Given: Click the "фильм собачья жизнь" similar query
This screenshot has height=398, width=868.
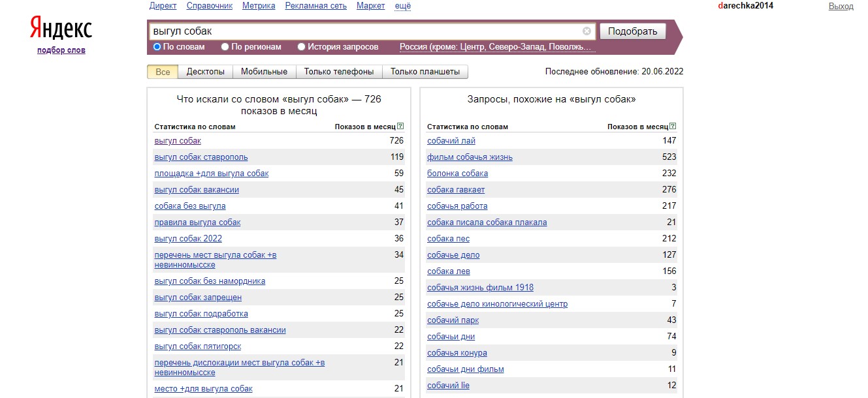Looking at the screenshot, I should coord(470,157).
